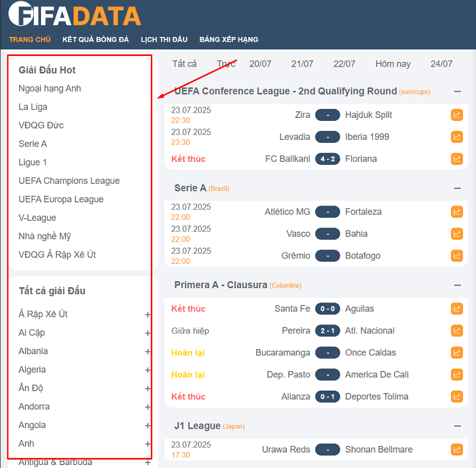Click the 0 - 1 score for Alianza

click(x=328, y=397)
